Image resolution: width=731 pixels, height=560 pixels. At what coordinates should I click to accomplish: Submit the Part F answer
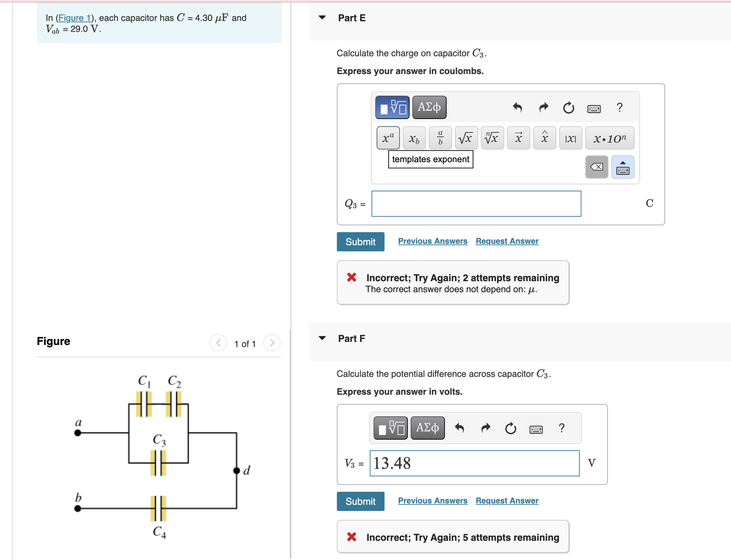[x=360, y=501]
